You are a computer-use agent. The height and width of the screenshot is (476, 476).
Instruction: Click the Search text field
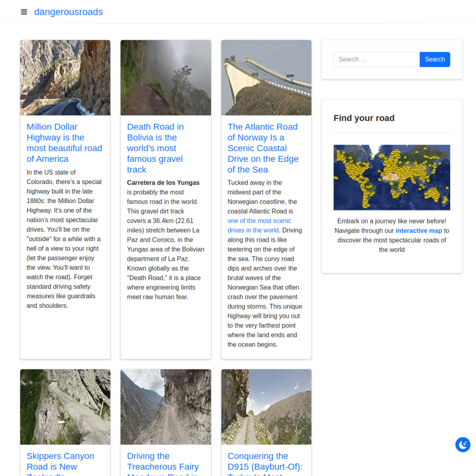(x=377, y=59)
